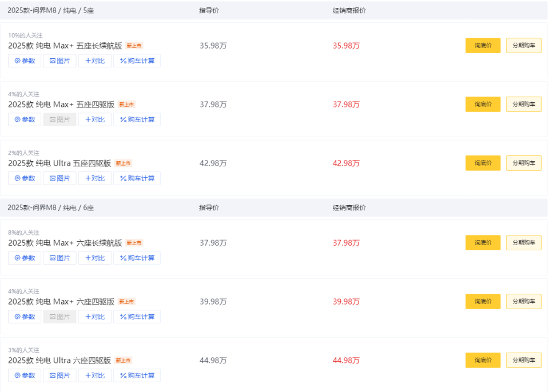The image size is (549, 392).
Task: Choose 分期购车 for Max+ 六座四驱版
Action: pyautogui.click(x=524, y=301)
